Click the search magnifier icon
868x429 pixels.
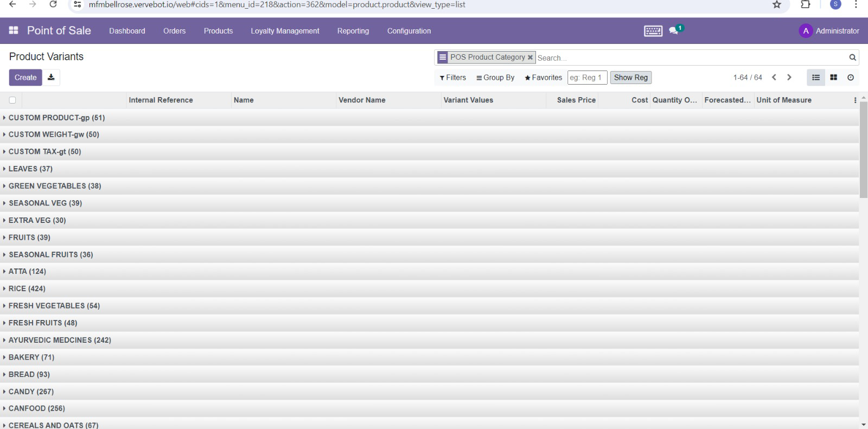[x=852, y=57]
